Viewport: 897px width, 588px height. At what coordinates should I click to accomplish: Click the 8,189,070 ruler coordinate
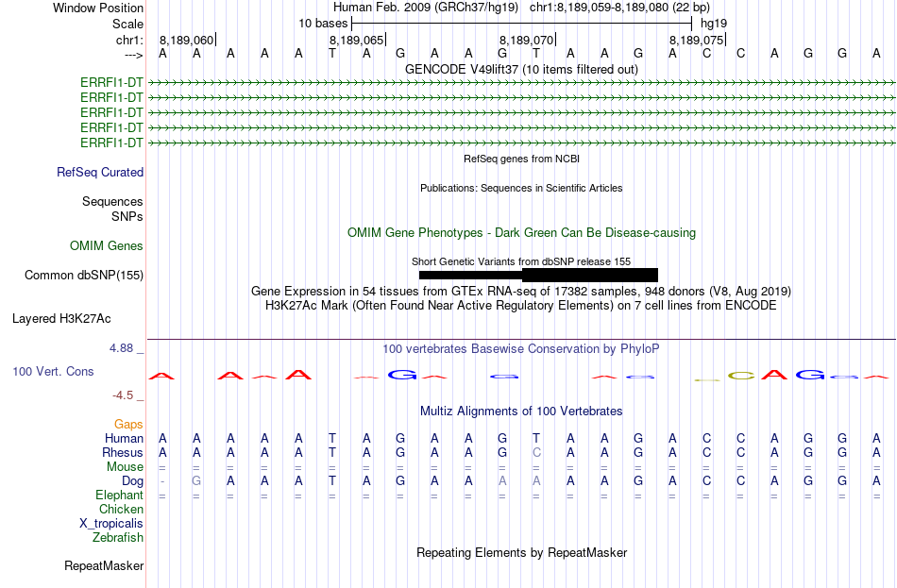pos(526,40)
